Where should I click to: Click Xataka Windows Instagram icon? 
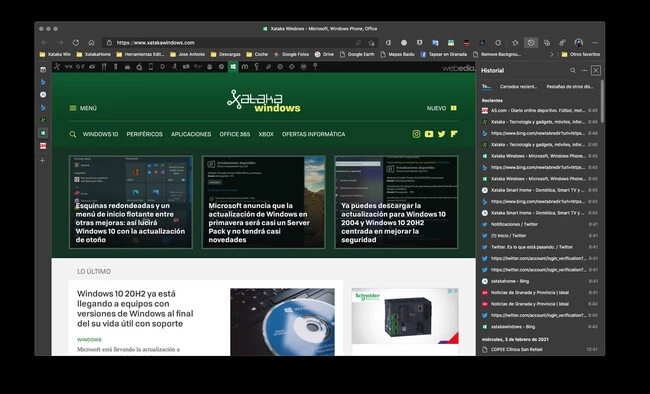coord(416,134)
